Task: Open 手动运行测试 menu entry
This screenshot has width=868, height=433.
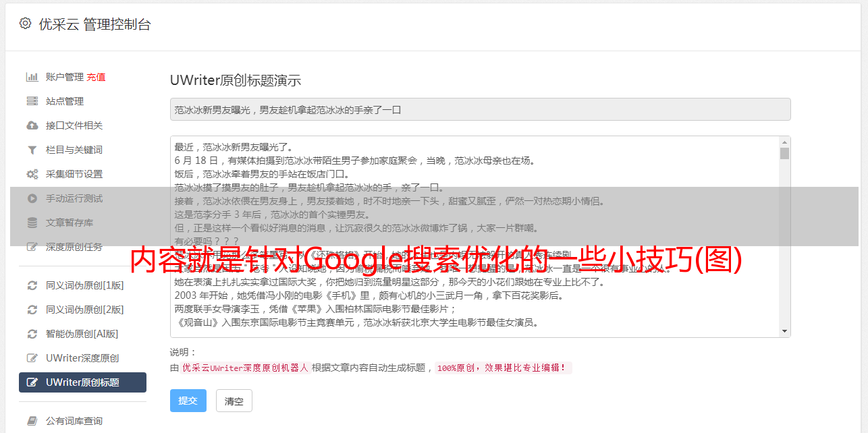Action: 74,198
